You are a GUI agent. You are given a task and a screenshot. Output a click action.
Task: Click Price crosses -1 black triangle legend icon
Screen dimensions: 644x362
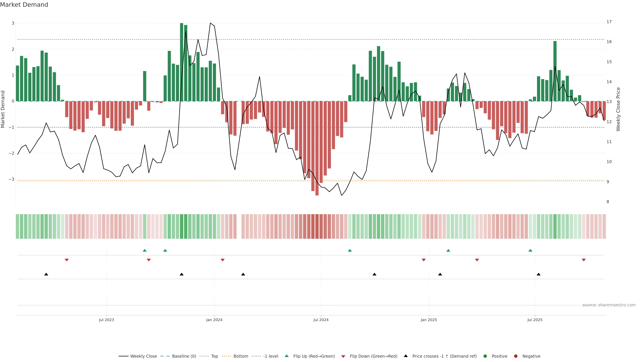pos(406,356)
